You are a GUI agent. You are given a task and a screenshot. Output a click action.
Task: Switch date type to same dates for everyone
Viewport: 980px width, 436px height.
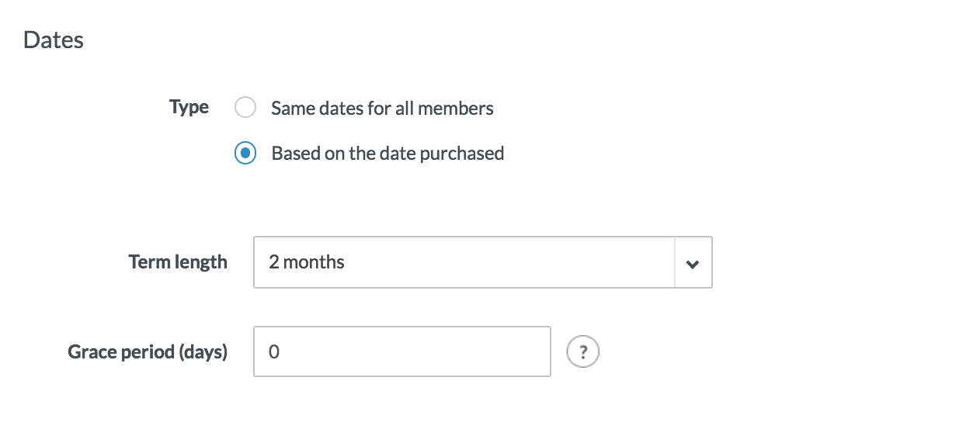[x=245, y=108]
